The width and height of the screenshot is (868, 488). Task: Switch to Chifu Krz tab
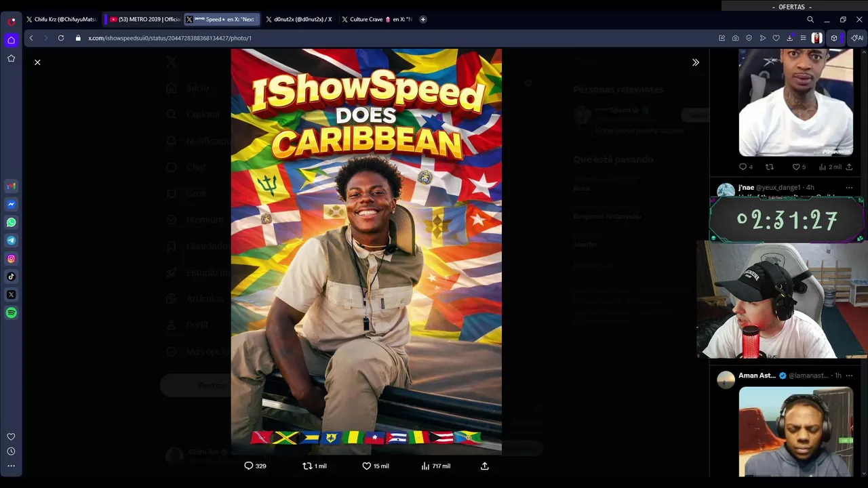pyautogui.click(x=62, y=20)
